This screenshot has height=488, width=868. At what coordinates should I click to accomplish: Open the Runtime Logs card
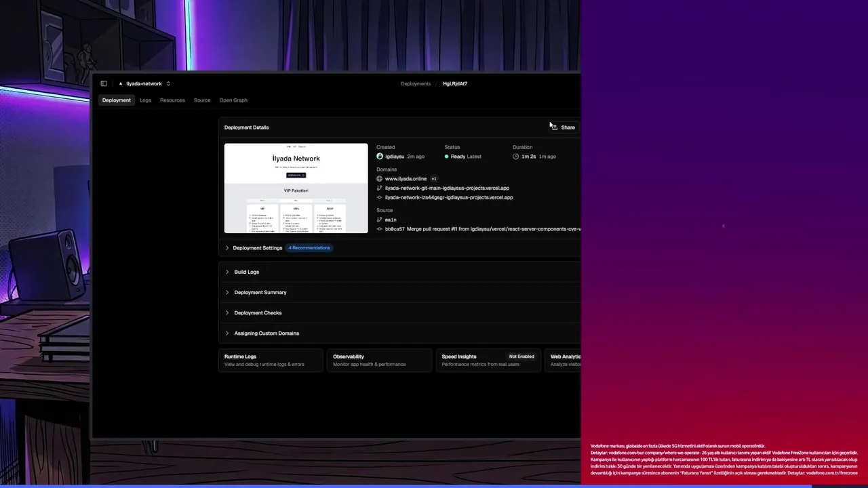click(272, 360)
